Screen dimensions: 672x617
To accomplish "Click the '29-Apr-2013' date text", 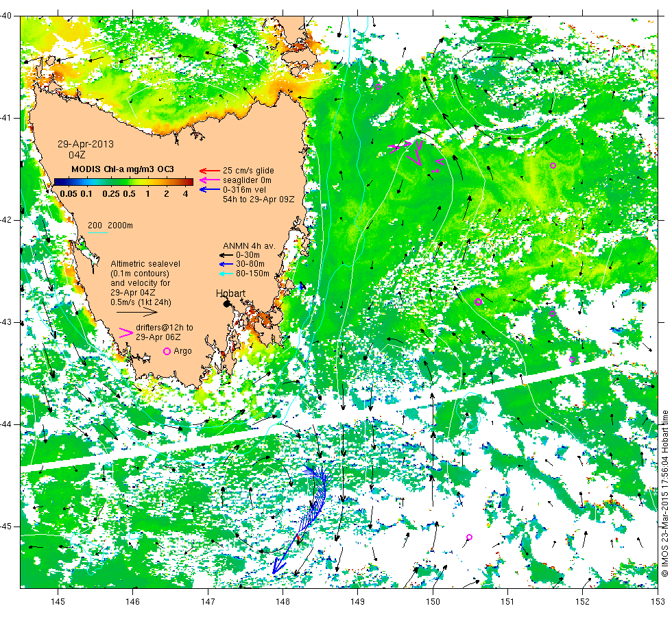I will pyautogui.click(x=86, y=144).
